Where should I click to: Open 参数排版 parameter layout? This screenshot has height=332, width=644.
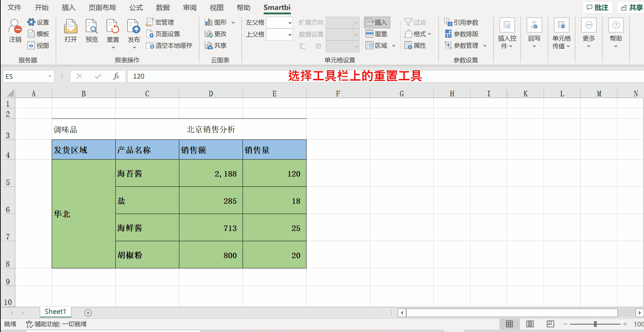pos(461,34)
